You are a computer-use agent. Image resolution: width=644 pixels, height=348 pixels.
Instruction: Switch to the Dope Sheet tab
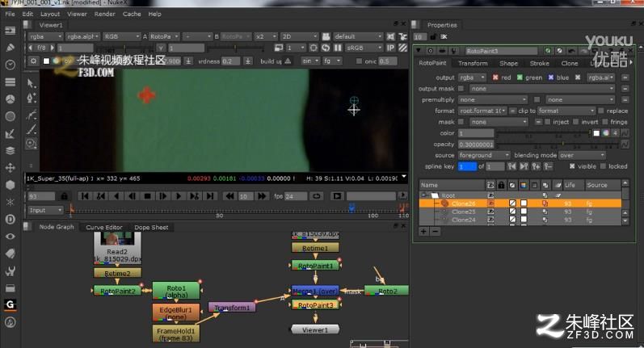151,227
